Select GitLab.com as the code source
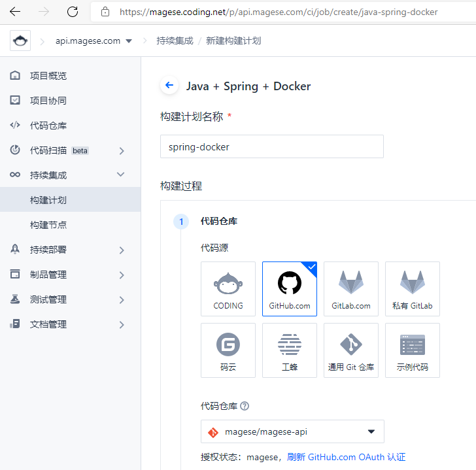Screen dimensions: 476x470 pos(351,289)
